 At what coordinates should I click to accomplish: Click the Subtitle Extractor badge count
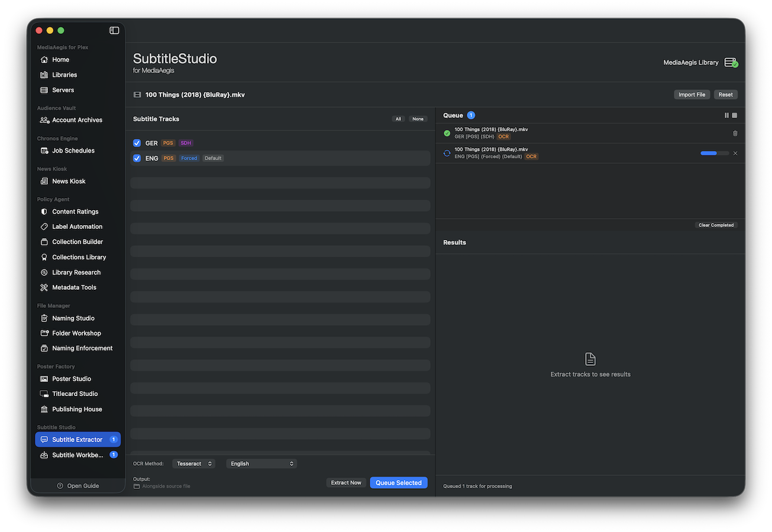(x=114, y=440)
